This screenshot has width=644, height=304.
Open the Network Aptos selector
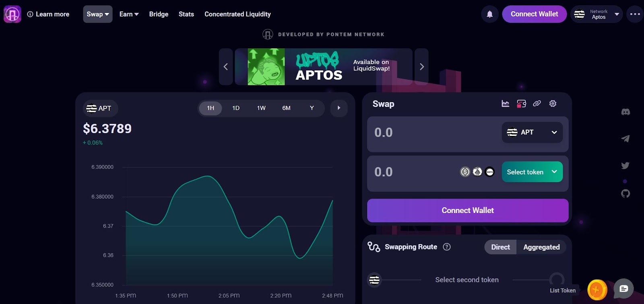[x=597, y=14]
